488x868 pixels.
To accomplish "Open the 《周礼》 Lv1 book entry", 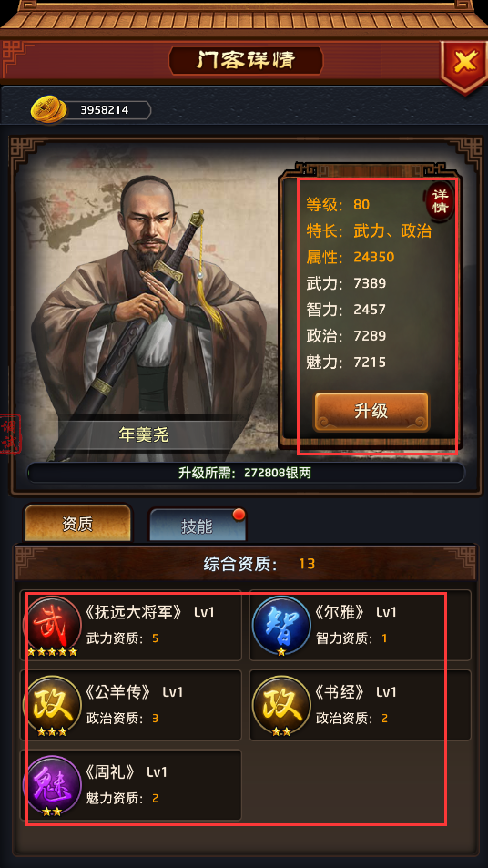I will [131, 785].
